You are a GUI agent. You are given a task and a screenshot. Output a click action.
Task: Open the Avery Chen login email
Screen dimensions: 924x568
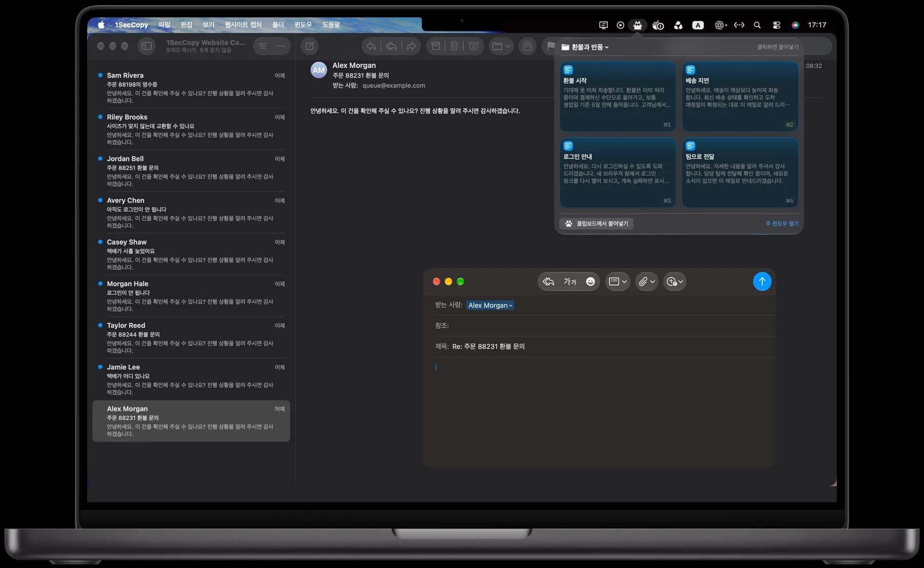click(x=191, y=213)
